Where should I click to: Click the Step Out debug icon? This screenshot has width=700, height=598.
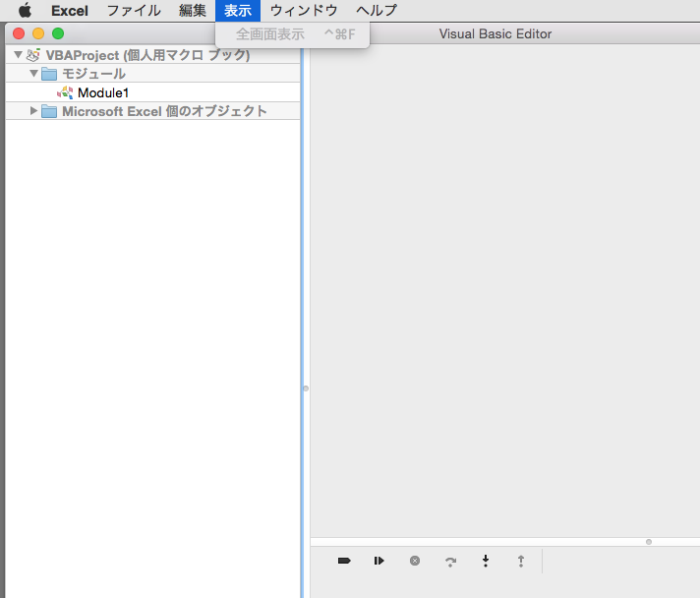(521, 561)
